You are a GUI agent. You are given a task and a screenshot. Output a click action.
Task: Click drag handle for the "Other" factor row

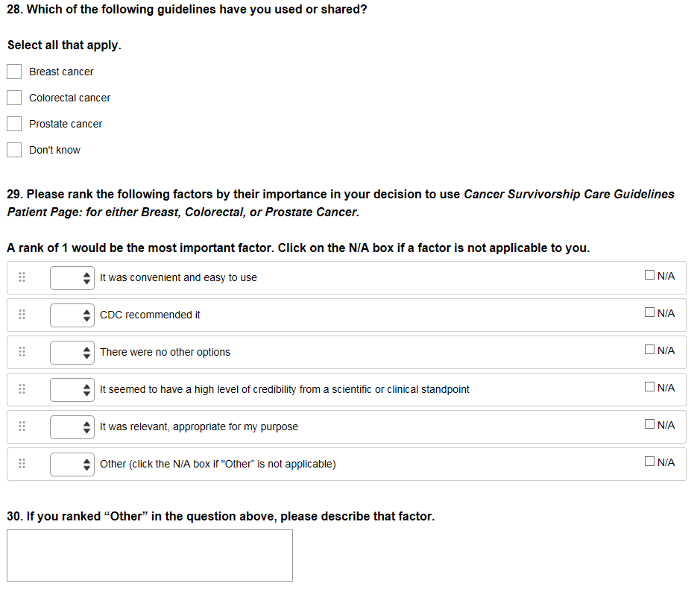click(x=22, y=464)
